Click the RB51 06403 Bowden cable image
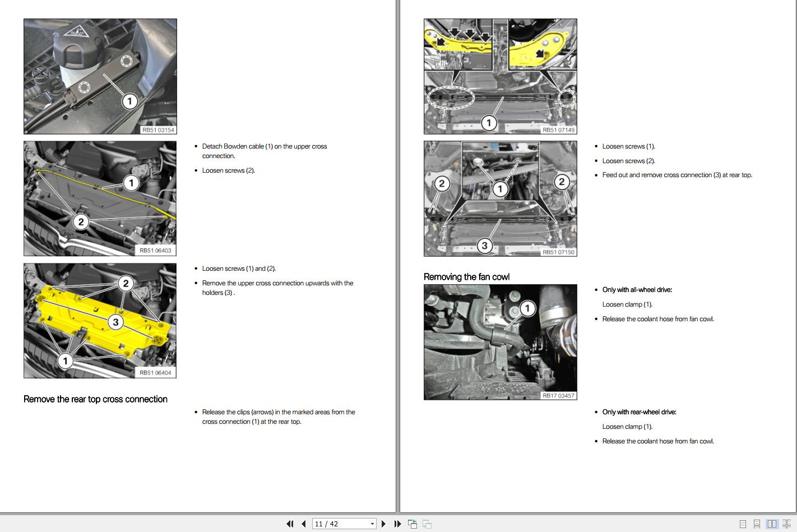The width and height of the screenshot is (797, 532). (100, 198)
